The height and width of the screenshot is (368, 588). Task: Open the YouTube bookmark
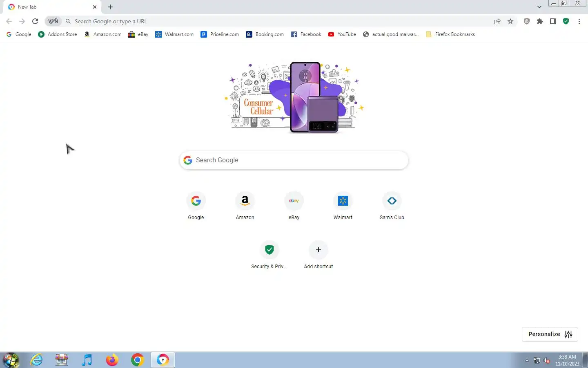click(x=342, y=34)
